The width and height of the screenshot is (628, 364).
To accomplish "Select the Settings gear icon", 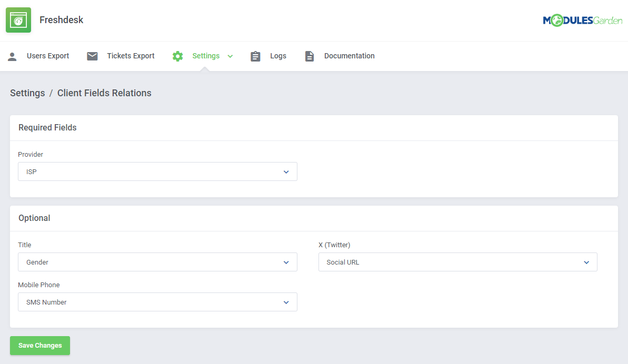I will (177, 56).
